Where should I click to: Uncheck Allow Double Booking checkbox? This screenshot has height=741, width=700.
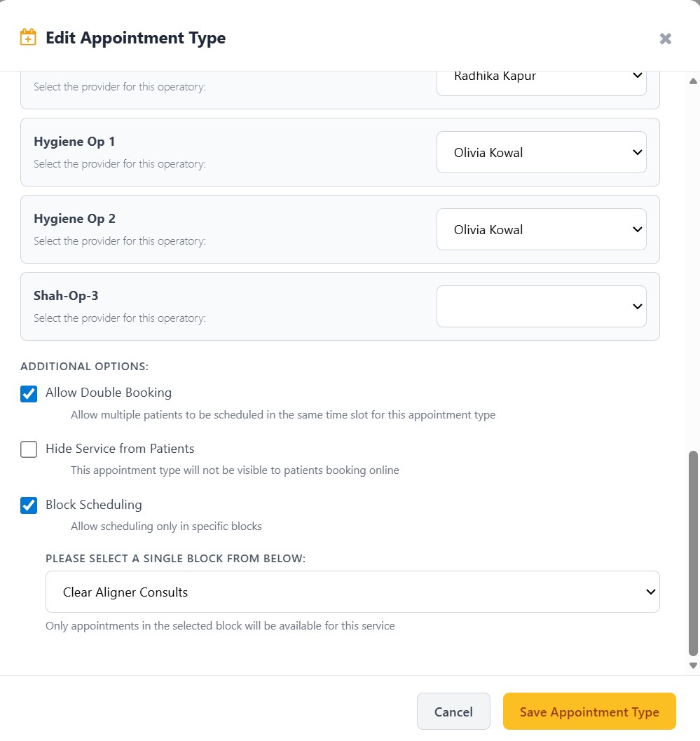(29, 393)
